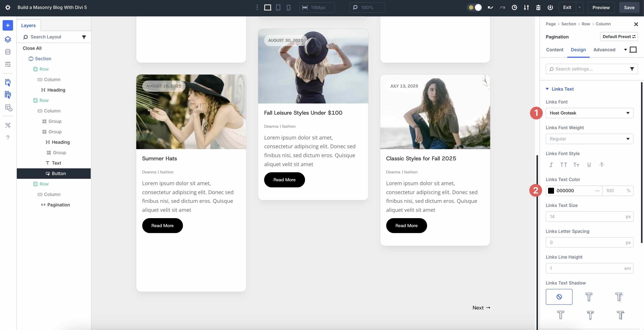
Task: Open the black Links Text Color swatch
Action: 551,191
